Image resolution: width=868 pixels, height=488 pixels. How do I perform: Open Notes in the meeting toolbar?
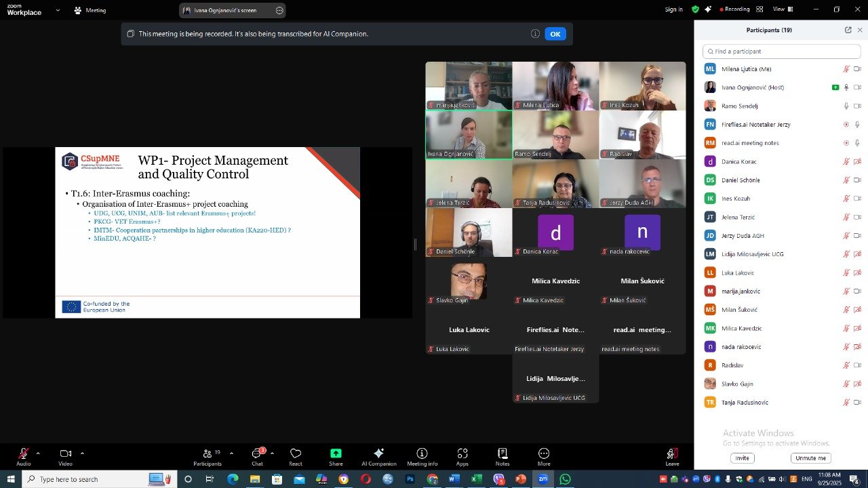click(502, 457)
